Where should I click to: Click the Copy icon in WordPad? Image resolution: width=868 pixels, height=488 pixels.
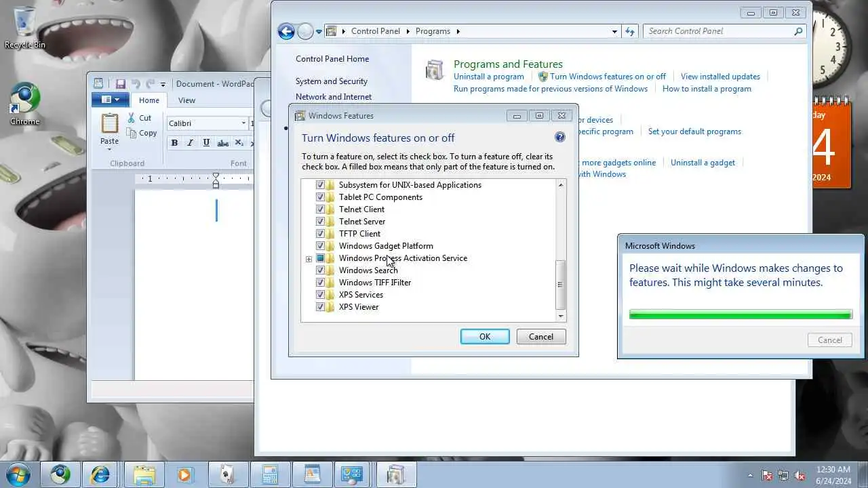pos(132,133)
